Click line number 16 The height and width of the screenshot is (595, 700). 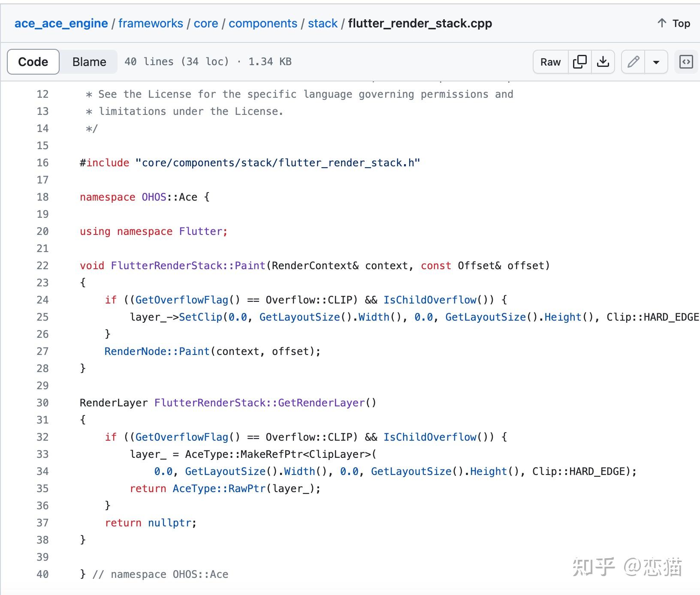(x=42, y=162)
